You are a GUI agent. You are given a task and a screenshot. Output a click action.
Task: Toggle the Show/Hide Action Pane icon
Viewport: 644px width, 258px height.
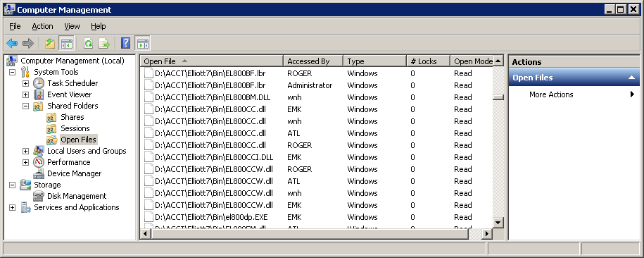tap(142, 43)
